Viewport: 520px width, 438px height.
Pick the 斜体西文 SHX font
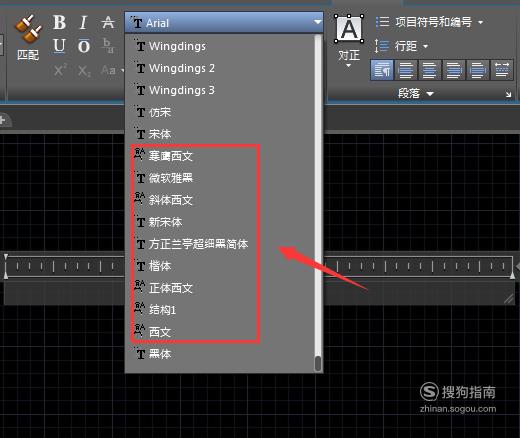[x=220, y=200]
